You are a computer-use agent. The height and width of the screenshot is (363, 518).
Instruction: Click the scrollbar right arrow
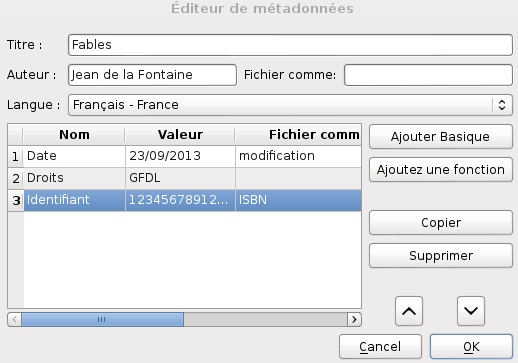354,320
